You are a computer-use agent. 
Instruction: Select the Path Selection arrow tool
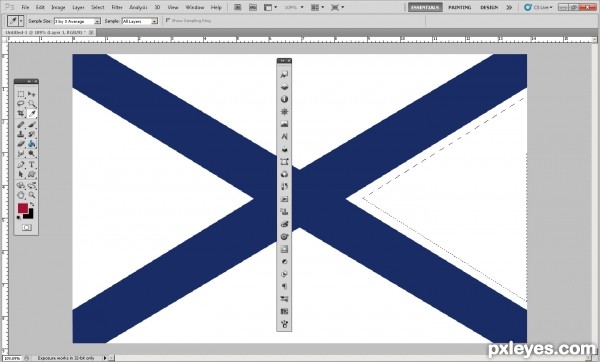[x=21, y=174]
